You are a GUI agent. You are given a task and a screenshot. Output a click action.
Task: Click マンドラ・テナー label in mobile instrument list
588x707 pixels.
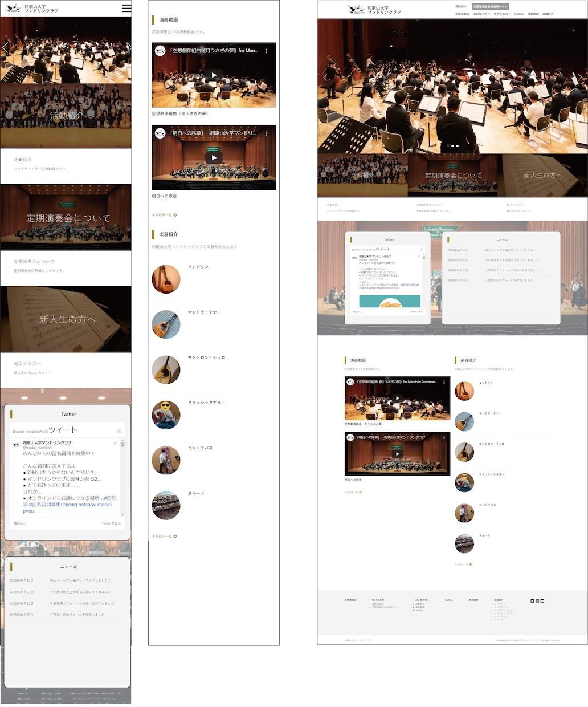(x=205, y=312)
